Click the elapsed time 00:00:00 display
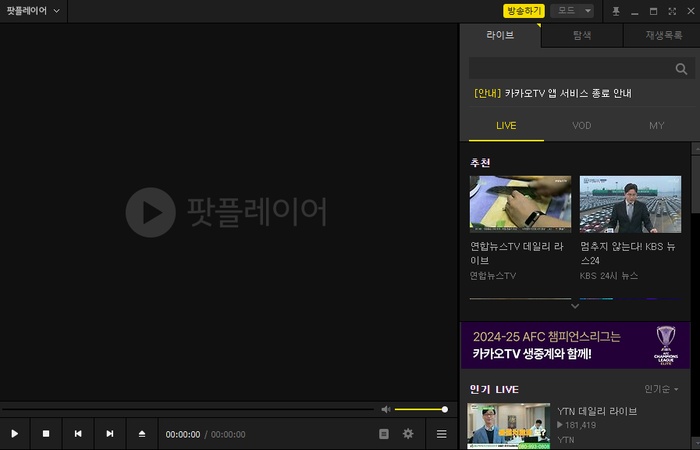Screen dimensions: 700x450 (183, 434)
